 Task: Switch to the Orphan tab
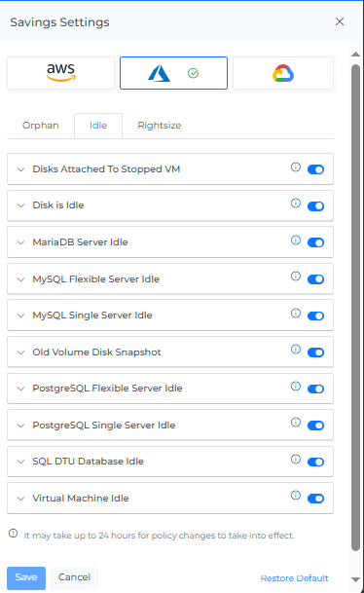tap(41, 126)
